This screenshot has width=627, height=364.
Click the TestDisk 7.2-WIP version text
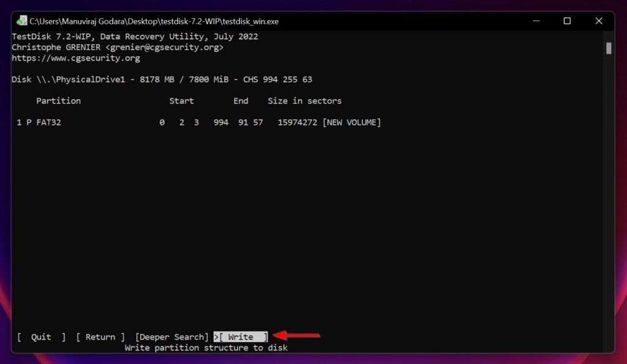pos(52,36)
